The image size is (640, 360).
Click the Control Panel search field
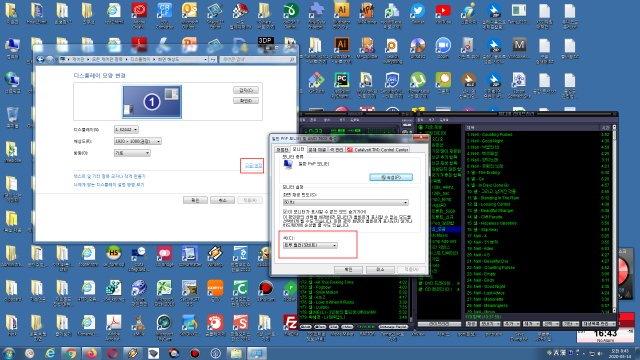(257, 60)
